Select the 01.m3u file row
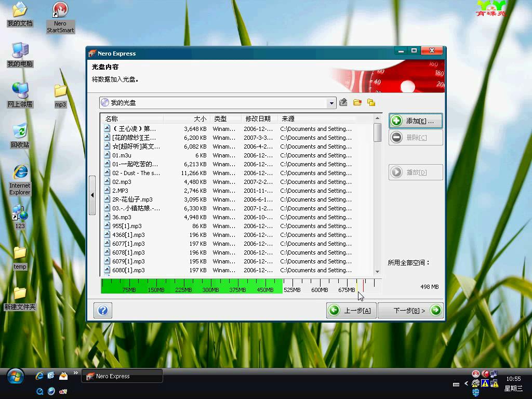 pyautogui.click(x=228, y=155)
